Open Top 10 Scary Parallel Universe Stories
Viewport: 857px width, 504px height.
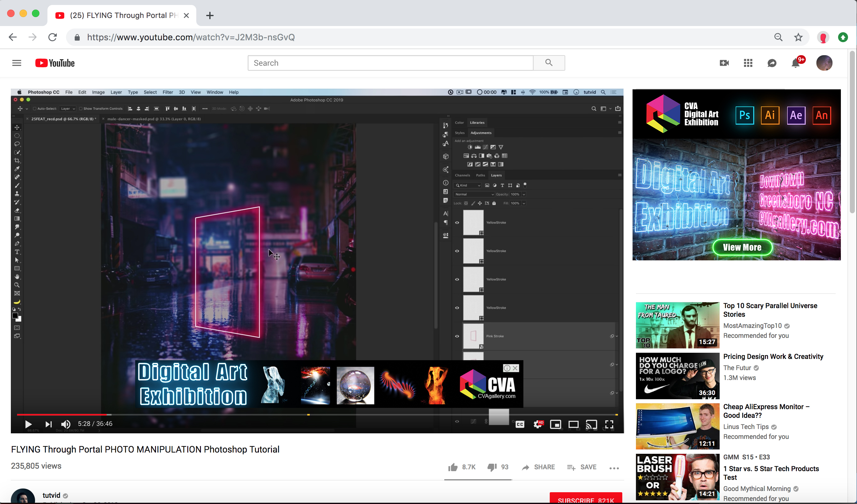770,310
